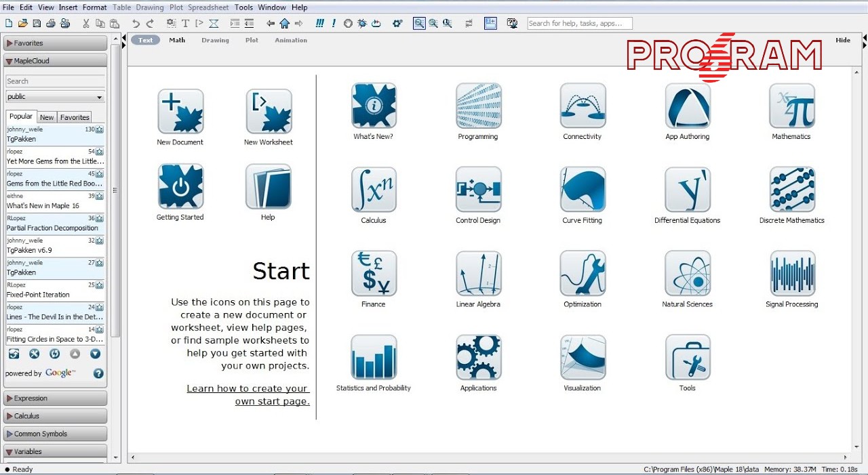This screenshot has width=868, height=475.
Task: Open the Calculus tile on Start page
Action: 374,190
